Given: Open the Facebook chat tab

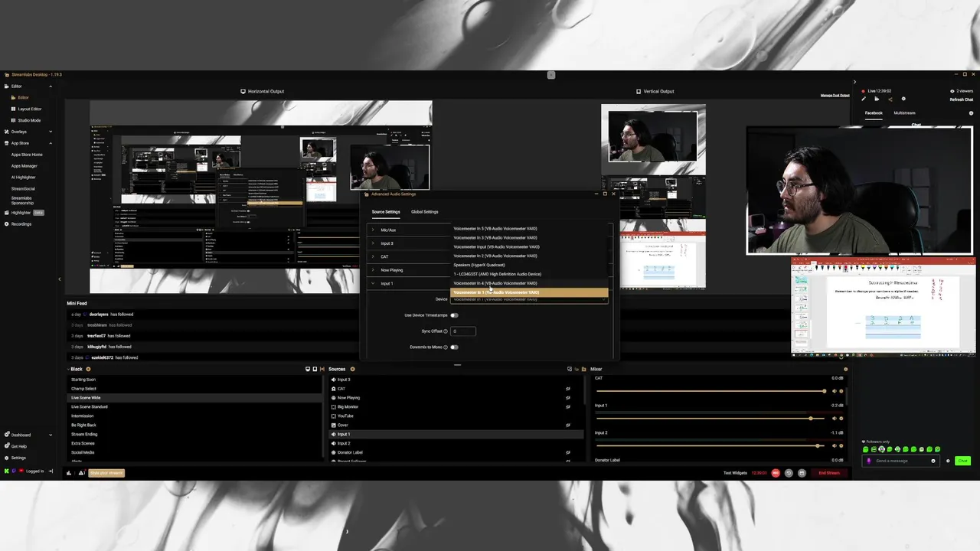Looking at the screenshot, I should 874,112.
